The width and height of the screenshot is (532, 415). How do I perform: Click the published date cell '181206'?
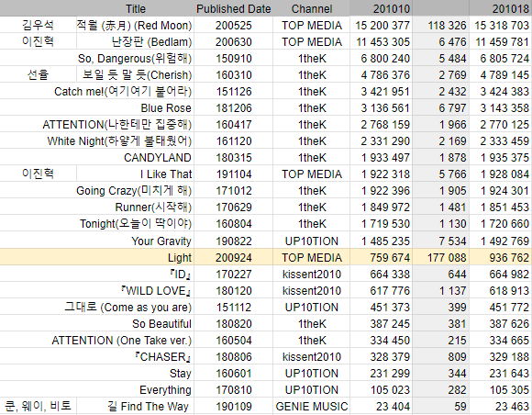pyautogui.click(x=234, y=108)
